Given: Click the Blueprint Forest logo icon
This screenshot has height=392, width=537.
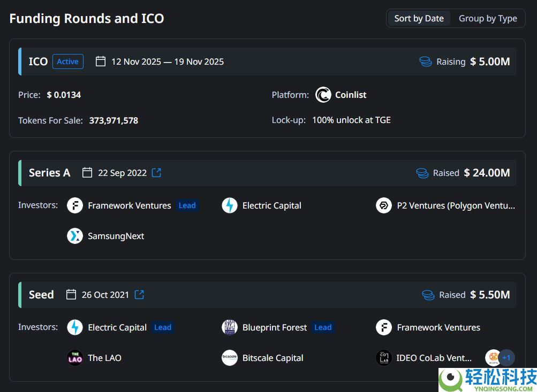Looking at the screenshot, I should click(230, 327).
